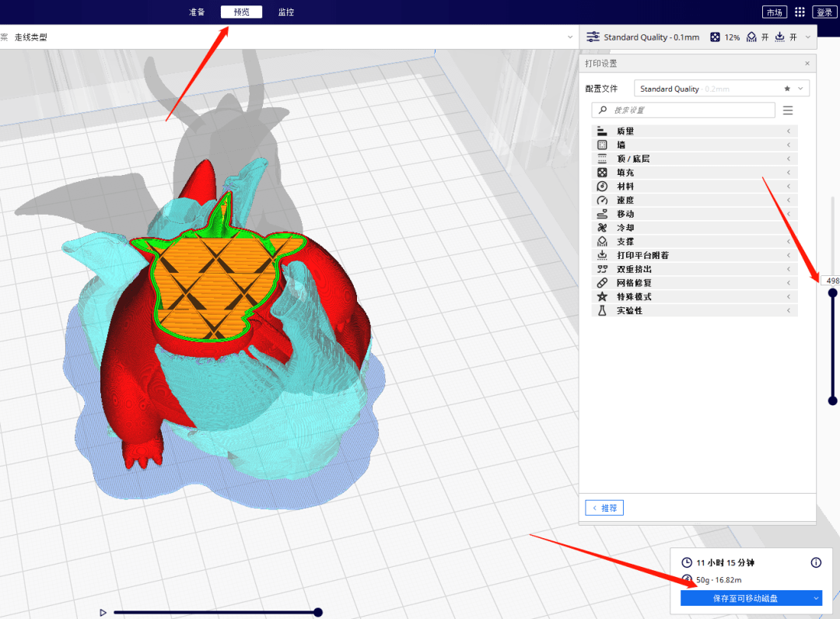Click the profile sliders icon in summary bar
This screenshot has height=619, width=840.
593,37
